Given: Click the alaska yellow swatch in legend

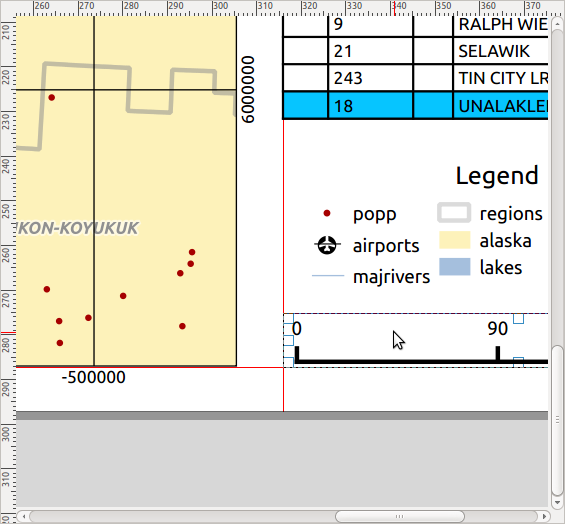Looking at the screenshot, I should point(455,240).
